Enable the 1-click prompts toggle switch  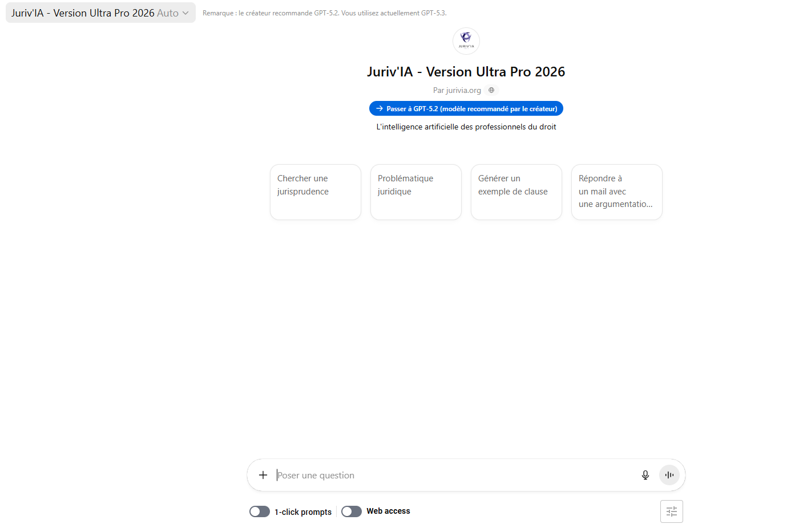[x=260, y=511]
